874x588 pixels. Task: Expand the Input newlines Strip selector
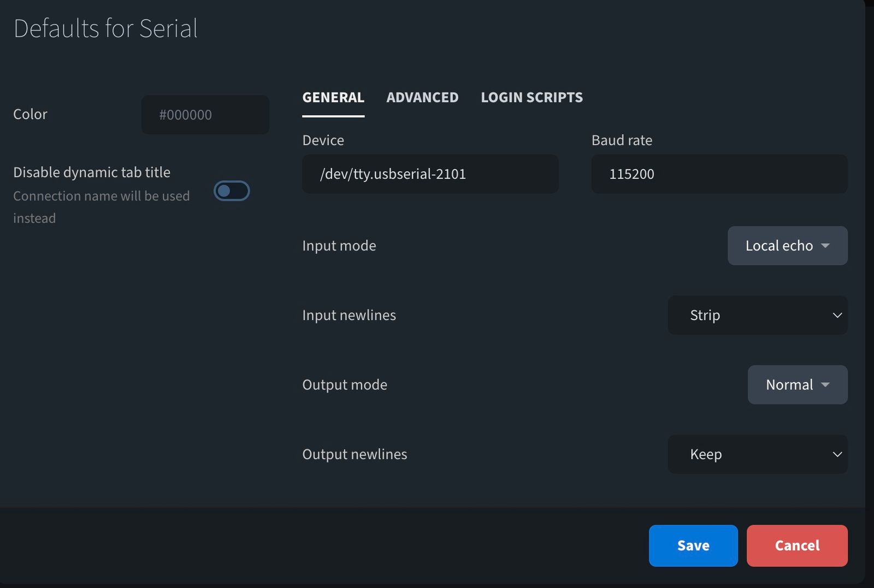click(757, 316)
